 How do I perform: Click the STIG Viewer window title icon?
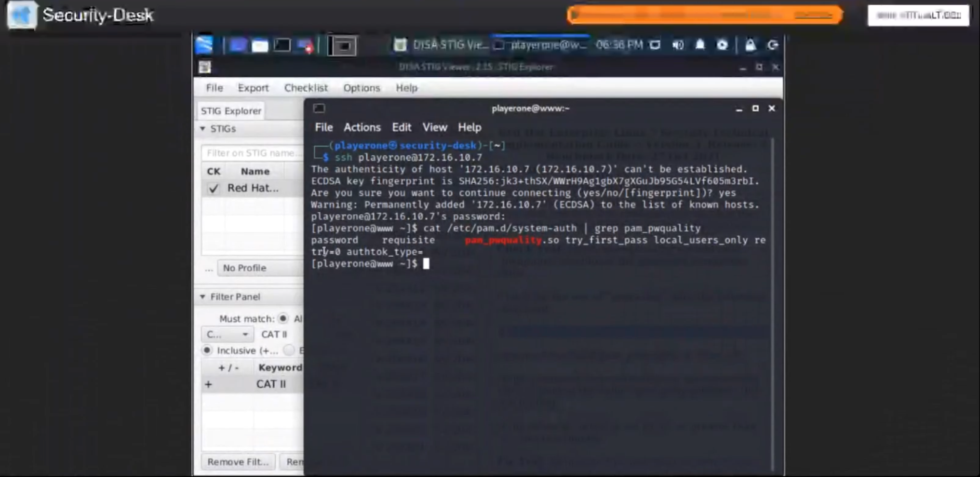(205, 67)
